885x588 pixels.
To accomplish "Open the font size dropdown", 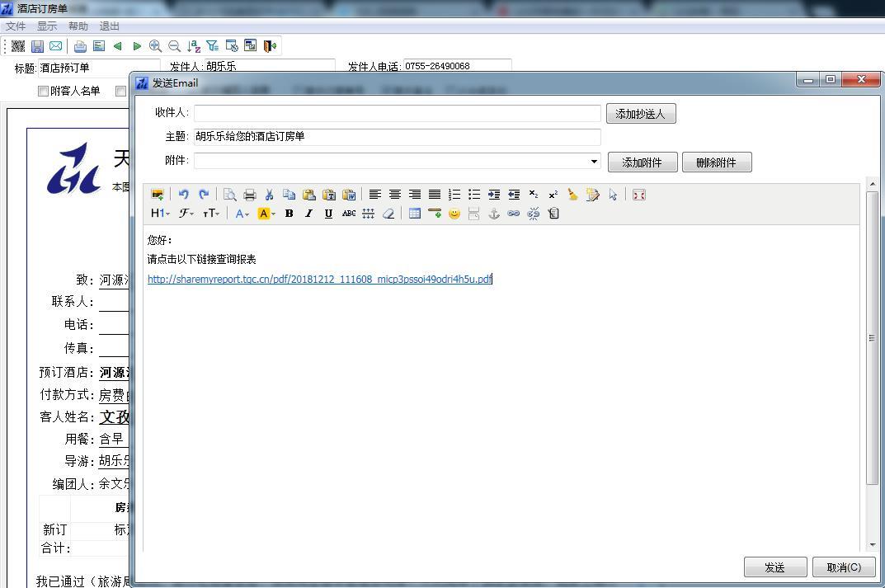I will 211,214.
